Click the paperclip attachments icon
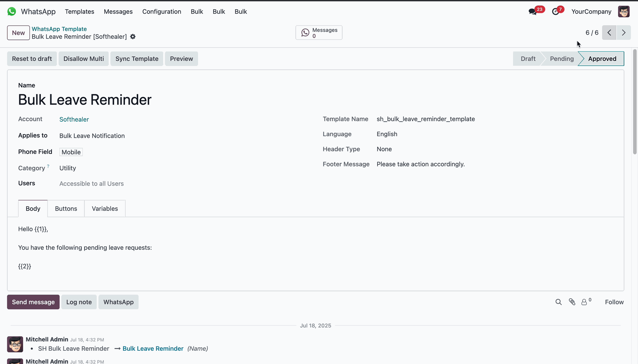This screenshot has width=638, height=364. 572,302
